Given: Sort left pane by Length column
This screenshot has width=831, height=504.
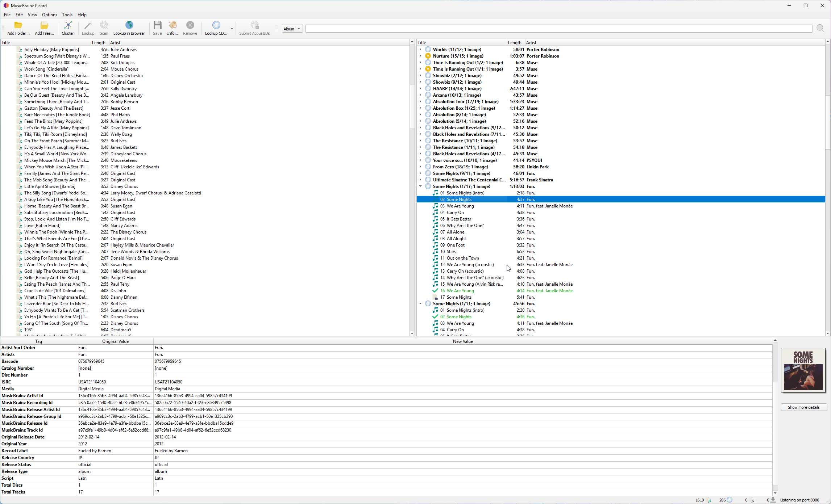Looking at the screenshot, I should click(99, 43).
